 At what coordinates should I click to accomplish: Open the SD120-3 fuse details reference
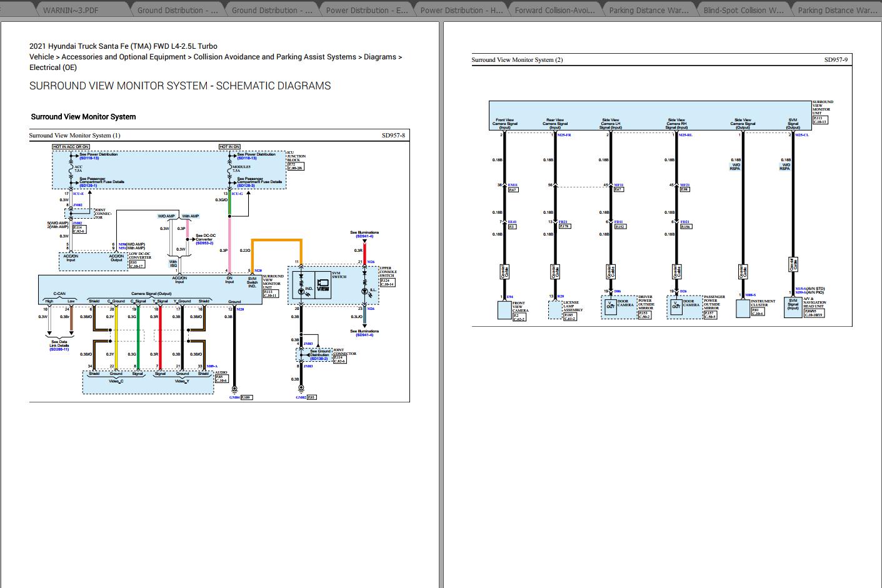(246, 186)
